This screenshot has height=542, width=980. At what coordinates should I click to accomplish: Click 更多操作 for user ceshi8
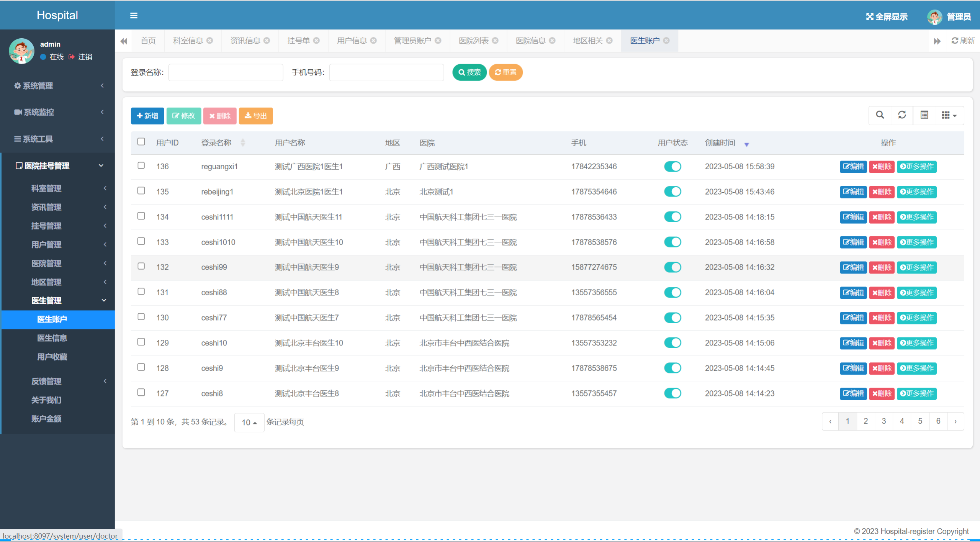tap(916, 393)
